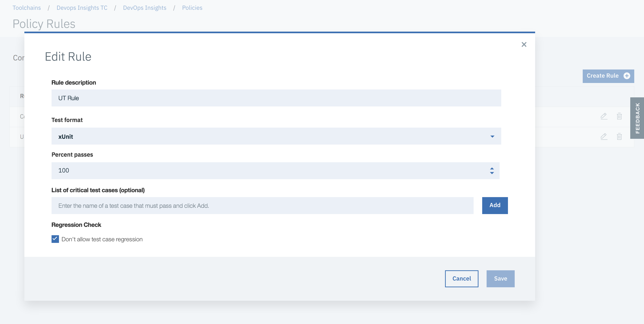Click the second row's trash delete icon
This screenshot has width=644, height=324.
619,136
